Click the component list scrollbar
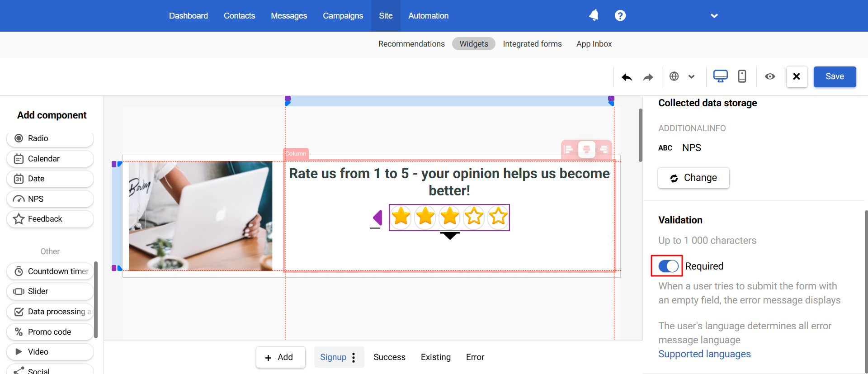The height and width of the screenshot is (374, 868). (96, 299)
